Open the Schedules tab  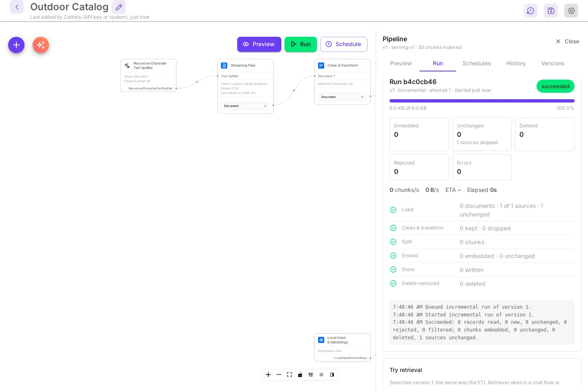[477, 63]
